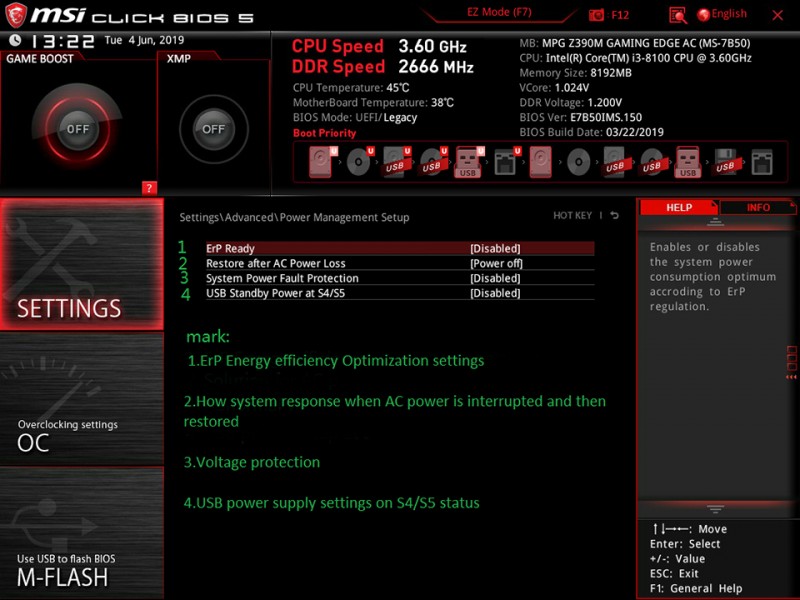Change language via the English label

[729, 14]
